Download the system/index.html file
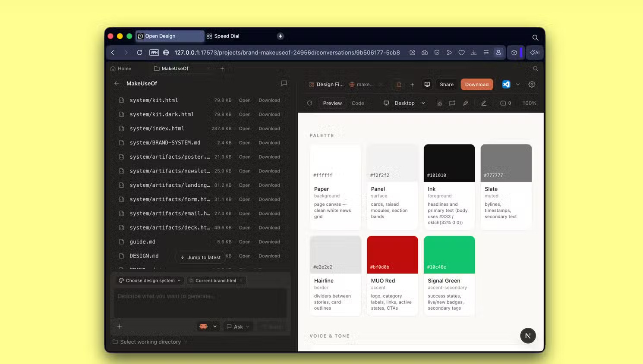 pyautogui.click(x=269, y=129)
